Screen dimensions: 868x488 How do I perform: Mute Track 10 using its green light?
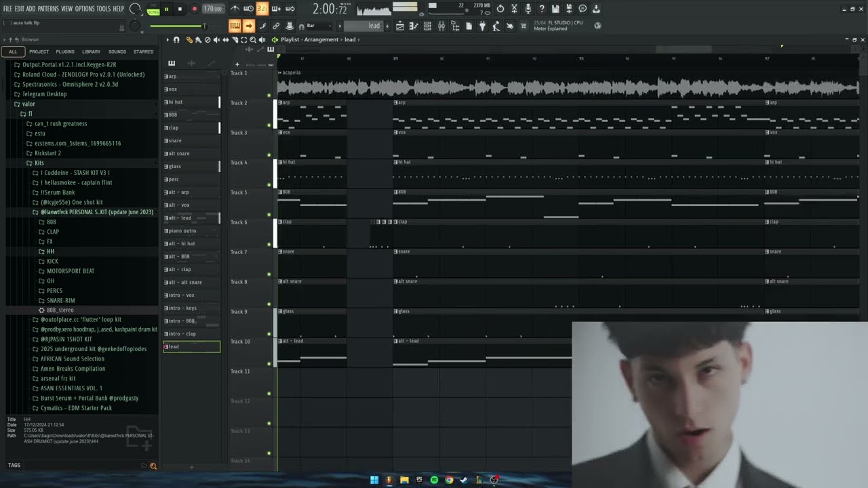point(269,364)
